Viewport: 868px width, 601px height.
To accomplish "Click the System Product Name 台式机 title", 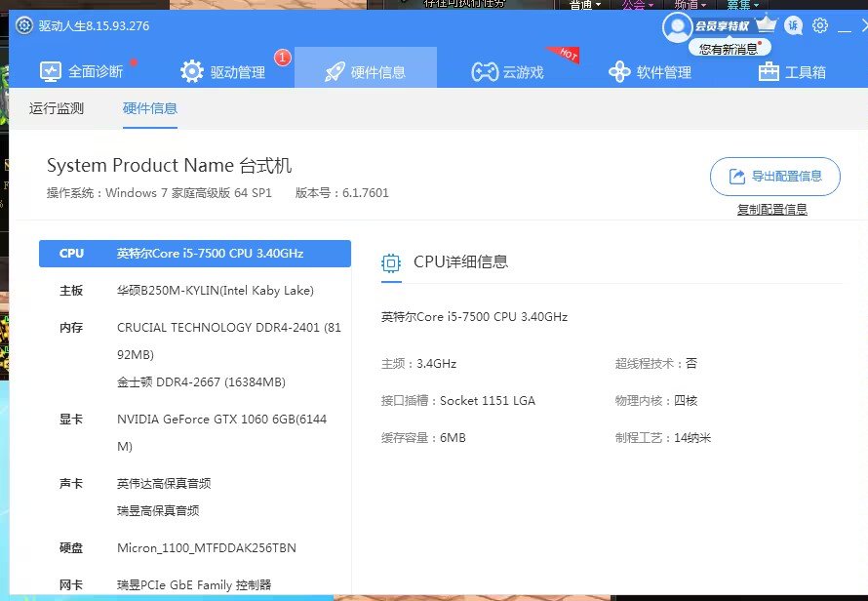I will [x=169, y=165].
